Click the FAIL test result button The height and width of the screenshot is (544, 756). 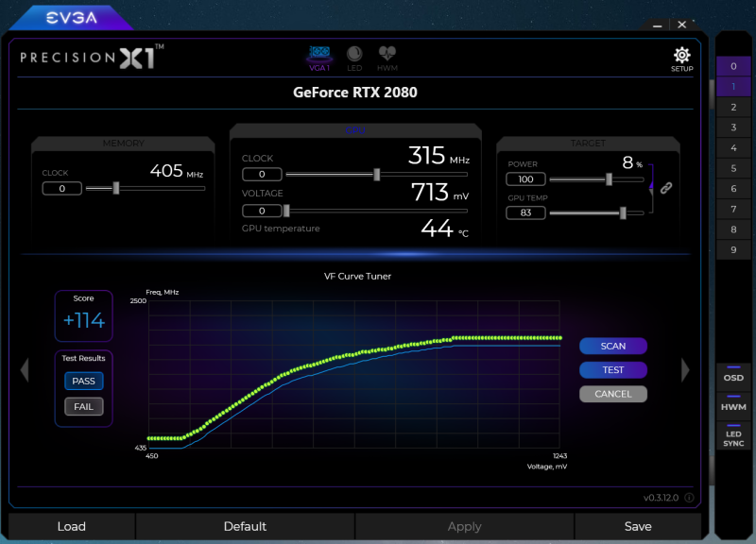[83, 407]
